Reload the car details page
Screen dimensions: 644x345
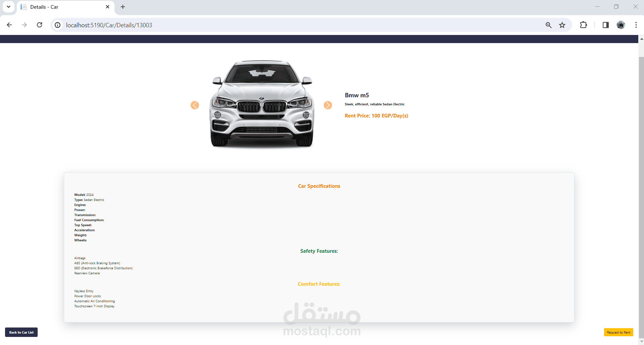(39, 25)
